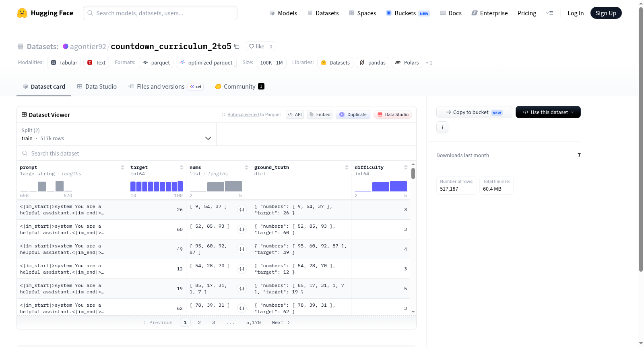Open Data Studio from the viewer header

point(393,114)
